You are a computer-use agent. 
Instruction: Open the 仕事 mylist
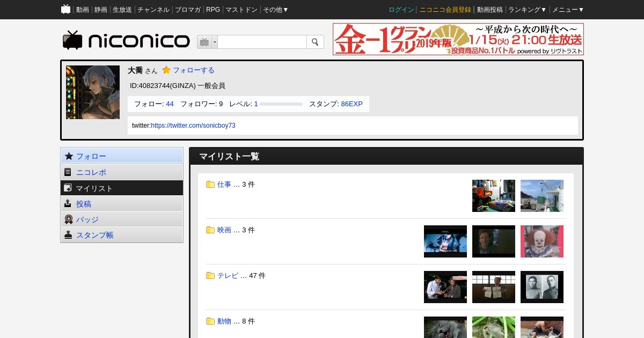pyautogui.click(x=224, y=184)
